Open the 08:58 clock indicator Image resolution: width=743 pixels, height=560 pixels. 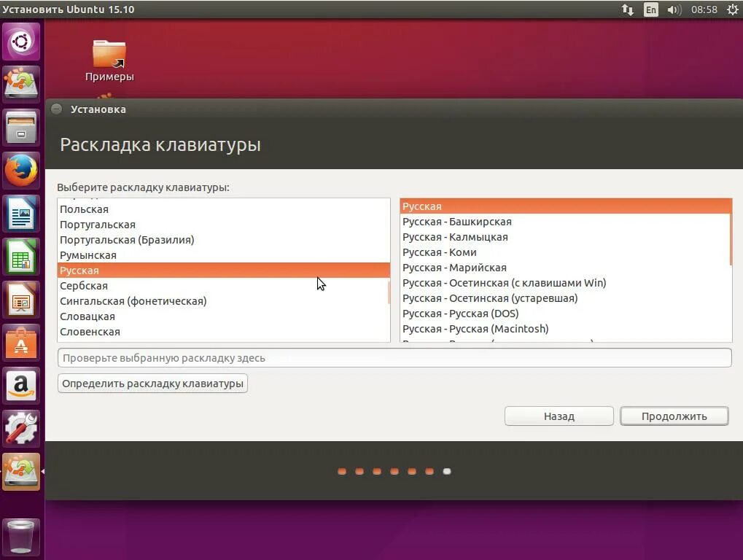[x=704, y=9]
